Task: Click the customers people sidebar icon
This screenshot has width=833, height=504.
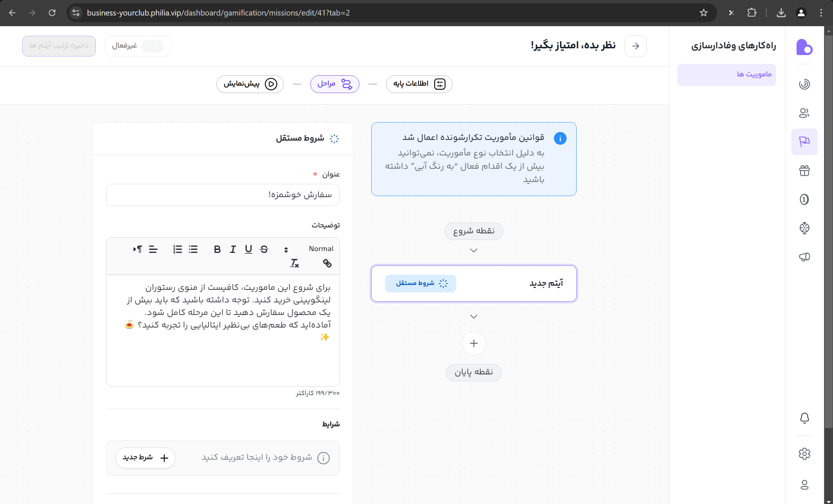Action: point(804,113)
